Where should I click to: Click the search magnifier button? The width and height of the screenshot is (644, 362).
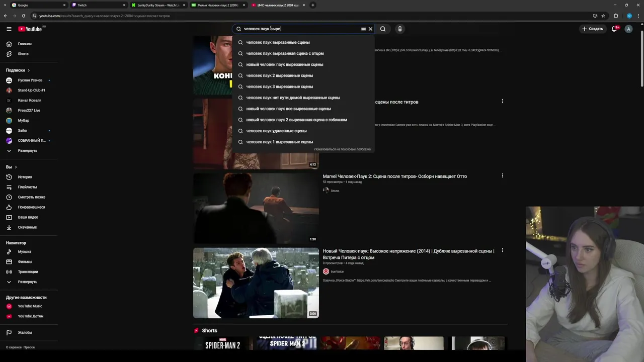coord(383,29)
